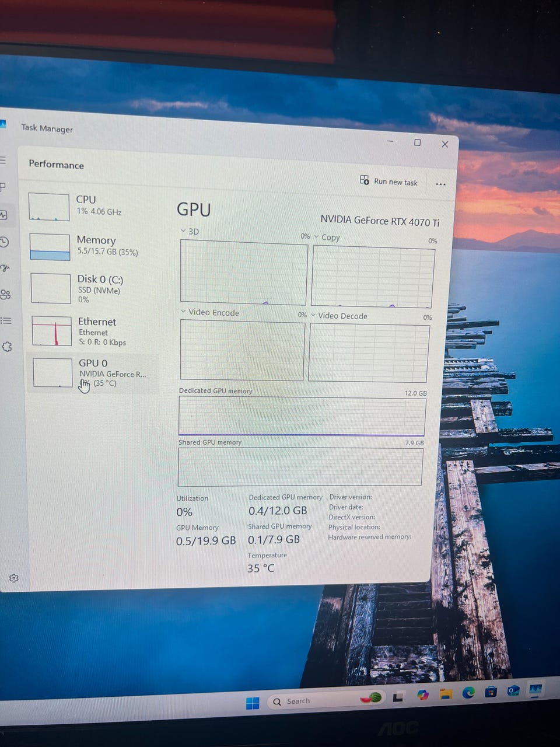This screenshot has width=560, height=747.
Task: Open the Windows Start menu
Action: click(x=253, y=703)
